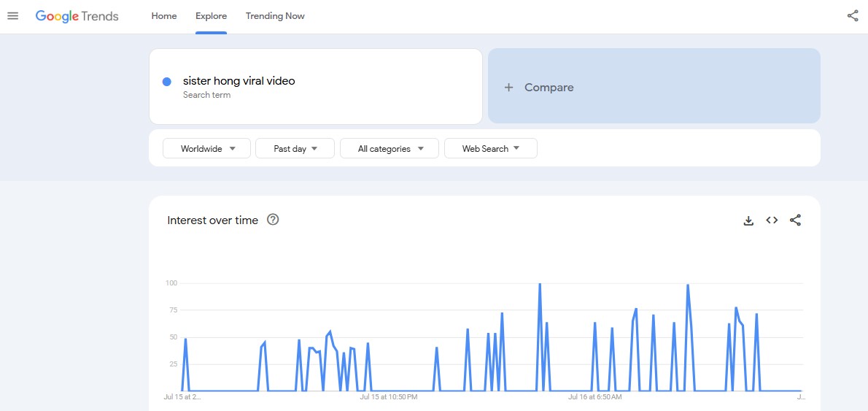Edit the sister hong viral video term
The height and width of the screenshot is (411, 868).
tap(239, 81)
